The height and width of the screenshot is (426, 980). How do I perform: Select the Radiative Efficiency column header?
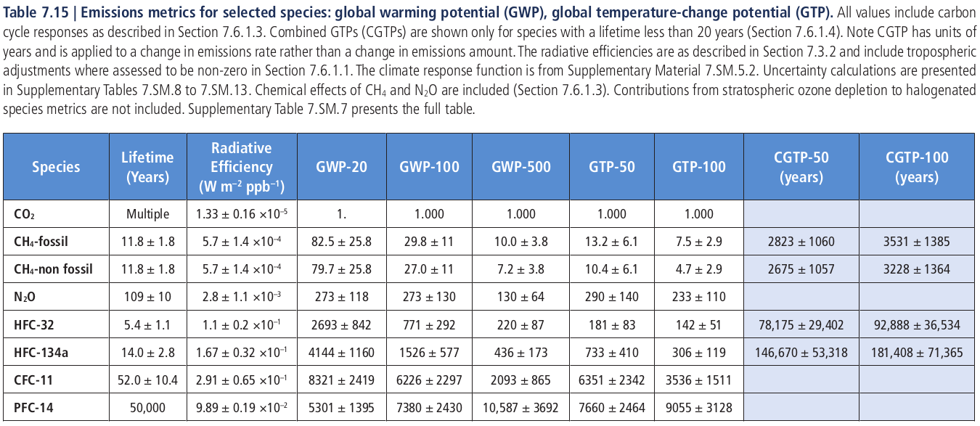click(242, 167)
